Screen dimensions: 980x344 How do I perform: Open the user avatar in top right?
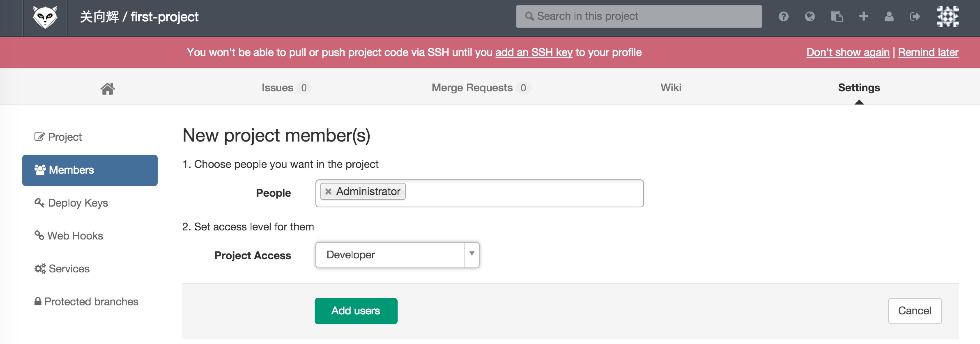click(x=947, y=17)
